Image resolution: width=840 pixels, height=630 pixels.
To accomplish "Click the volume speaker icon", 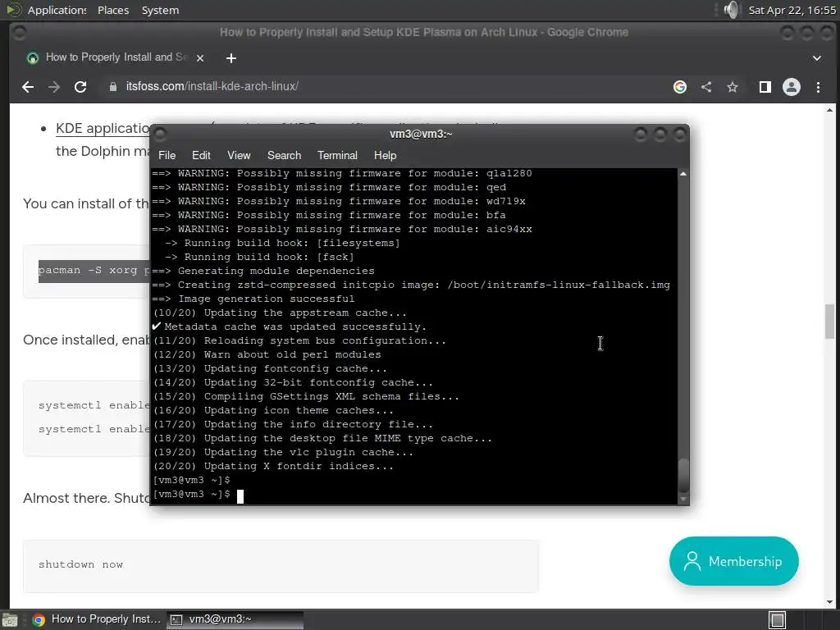I will (731, 10).
